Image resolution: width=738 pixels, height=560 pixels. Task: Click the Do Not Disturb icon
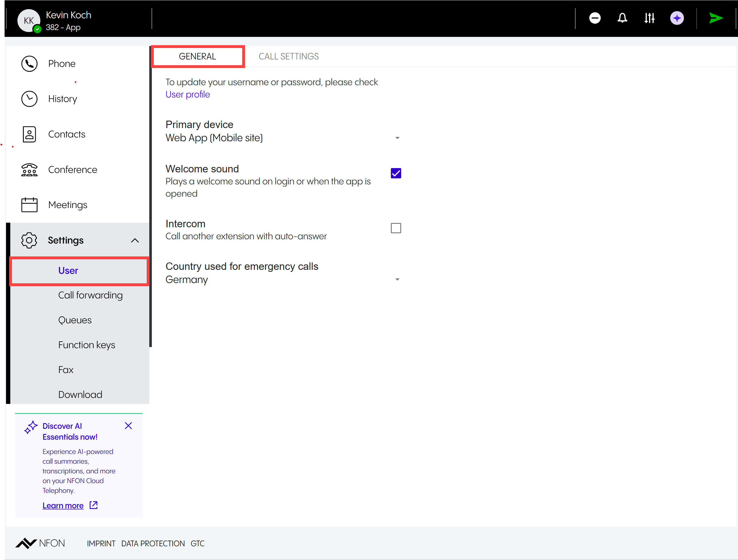tap(594, 18)
